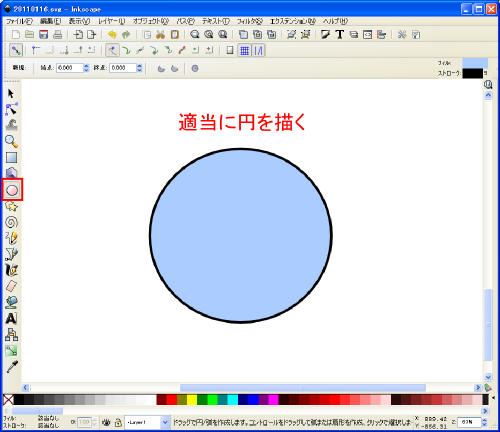Screen dimensions: 500x432
Task: Click the Undo arrow icon
Action: pyautogui.click(x=112, y=34)
